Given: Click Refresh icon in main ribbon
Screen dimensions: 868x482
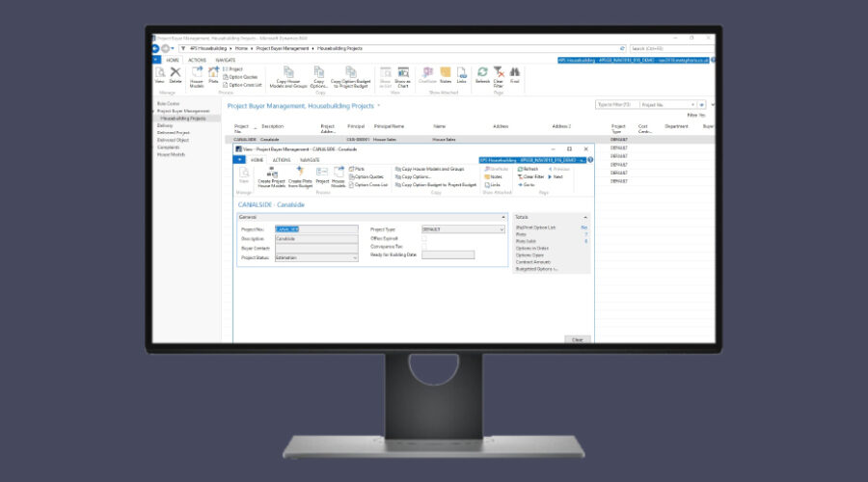Looking at the screenshot, I should [482, 74].
